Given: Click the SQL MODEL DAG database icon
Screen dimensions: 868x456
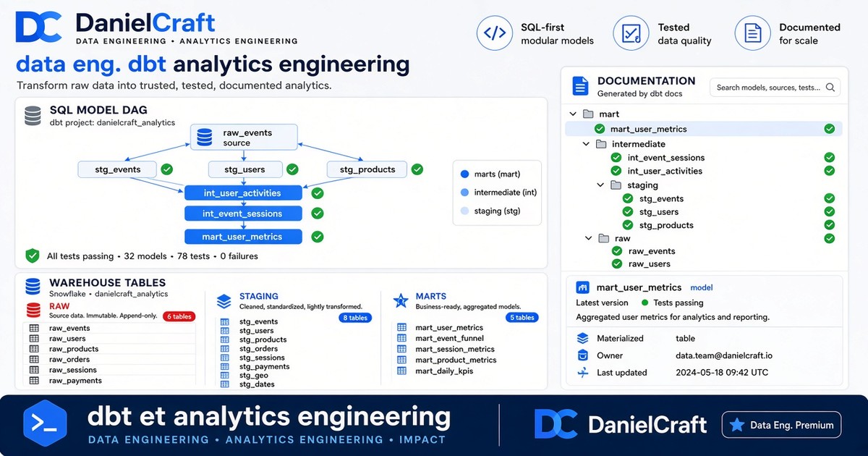Looking at the screenshot, I should click(33, 117).
